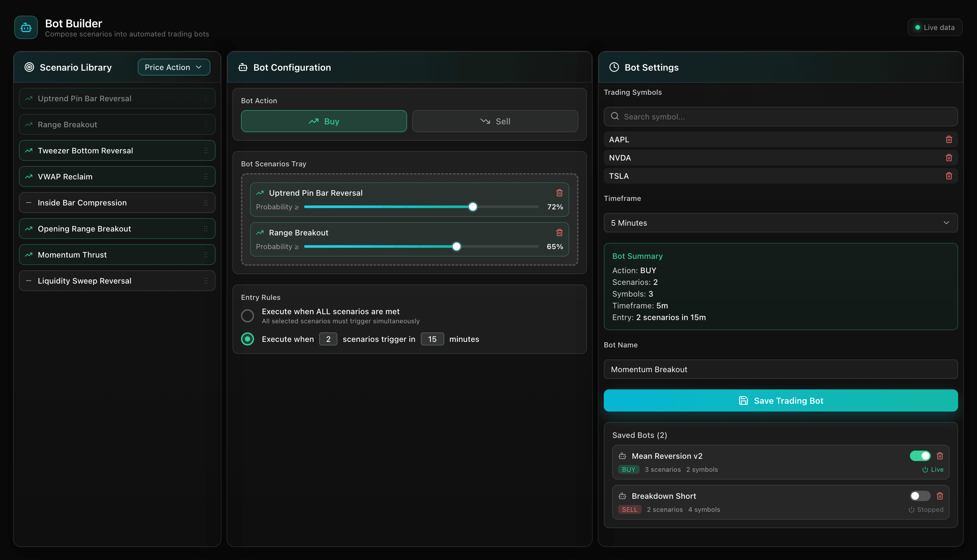Open the 5 Minutes timeframe dropdown
This screenshot has width=977, height=560.
(x=780, y=223)
